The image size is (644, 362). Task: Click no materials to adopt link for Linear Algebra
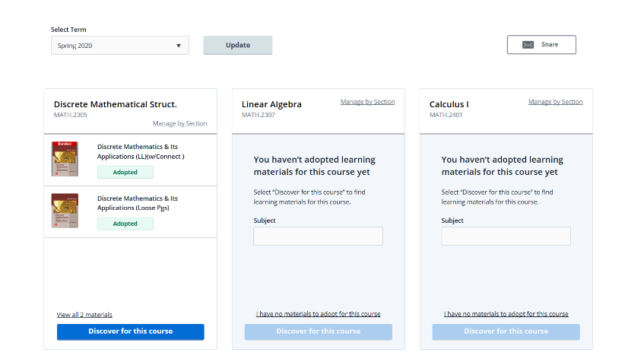[x=318, y=314]
